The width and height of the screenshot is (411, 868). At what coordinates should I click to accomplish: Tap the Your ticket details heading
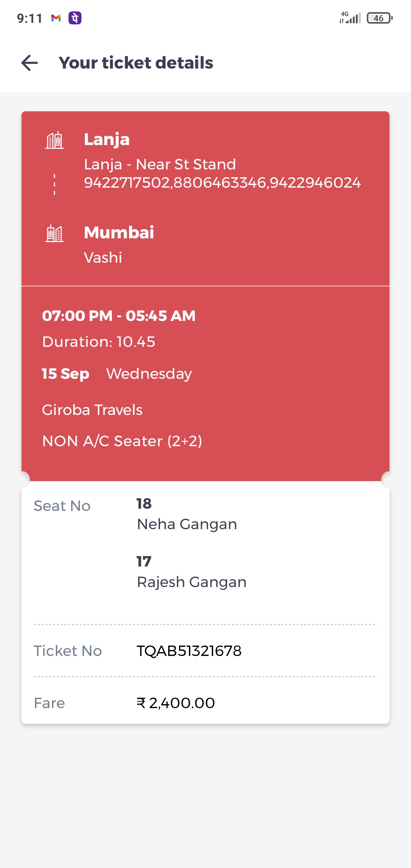click(x=136, y=63)
